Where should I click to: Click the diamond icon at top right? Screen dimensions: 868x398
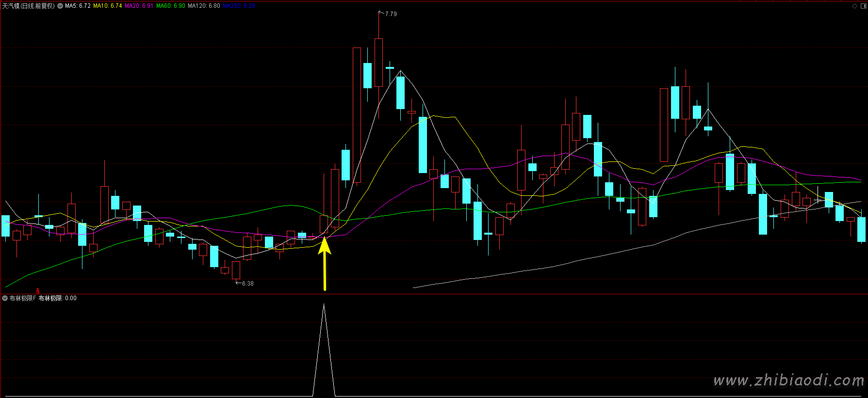coord(854,6)
